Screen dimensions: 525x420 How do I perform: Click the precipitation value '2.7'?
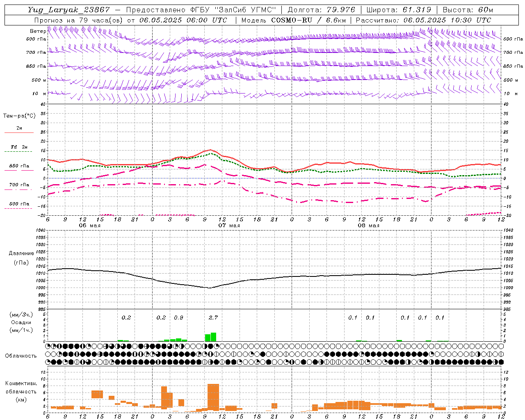(x=213, y=317)
